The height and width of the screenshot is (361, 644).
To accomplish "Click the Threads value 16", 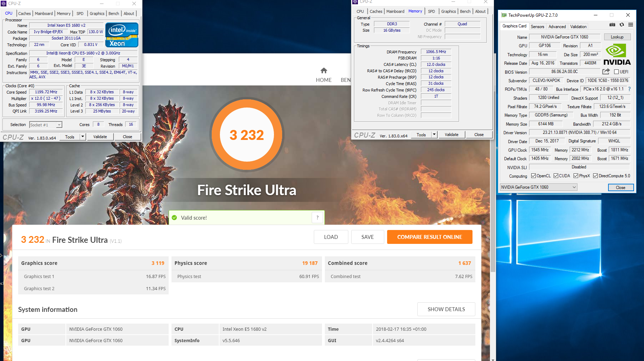I will click(131, 125).
